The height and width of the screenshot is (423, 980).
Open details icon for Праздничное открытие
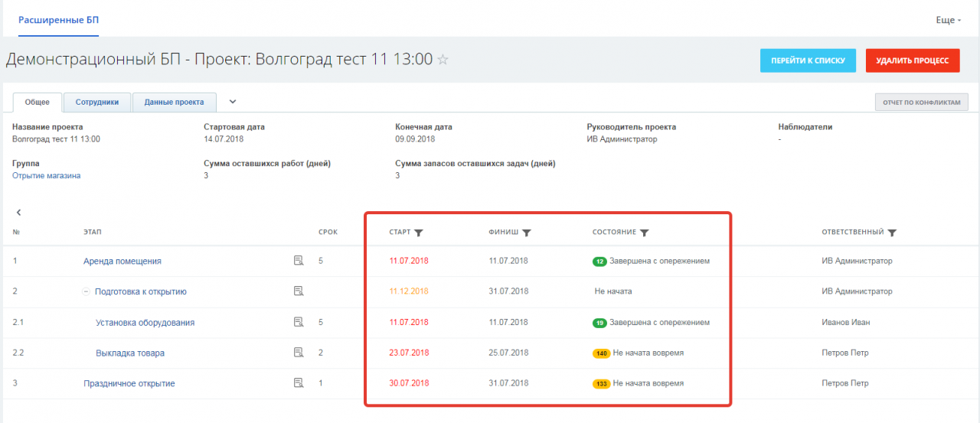click(x=299, y=382)
